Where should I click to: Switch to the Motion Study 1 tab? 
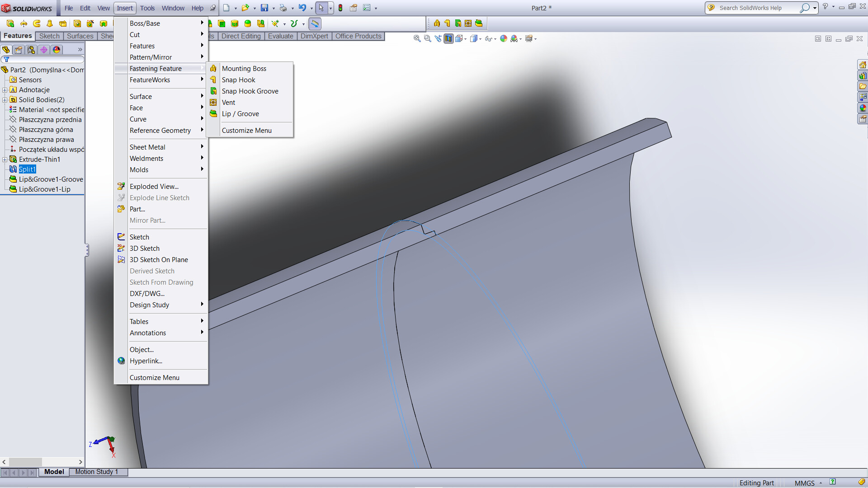[97, 472]
